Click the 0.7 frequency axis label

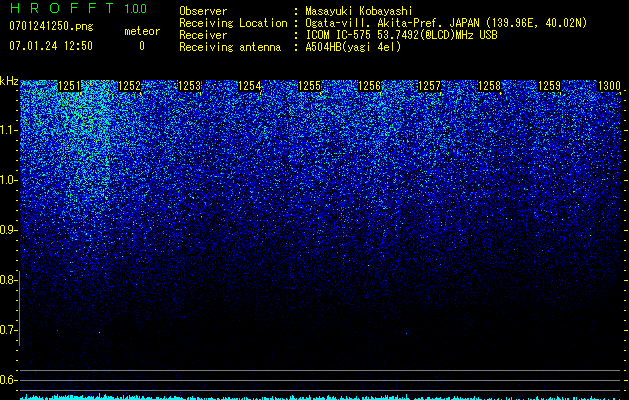point(9,330)
